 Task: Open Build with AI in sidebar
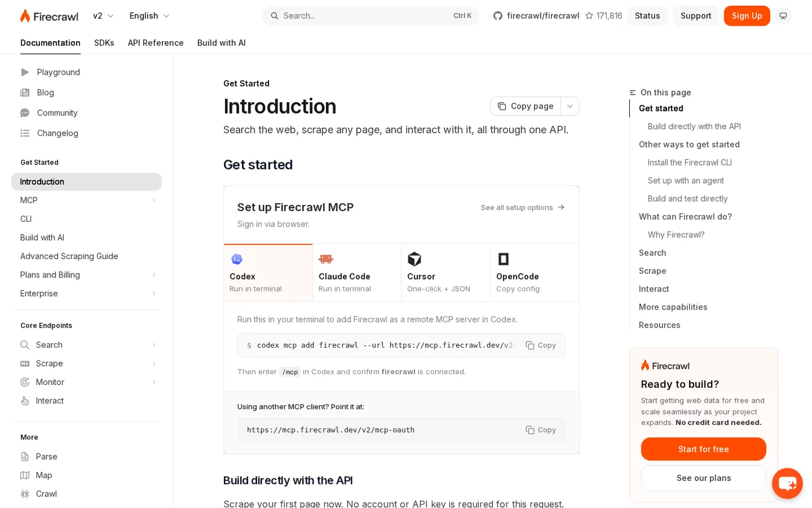(86, 237)
